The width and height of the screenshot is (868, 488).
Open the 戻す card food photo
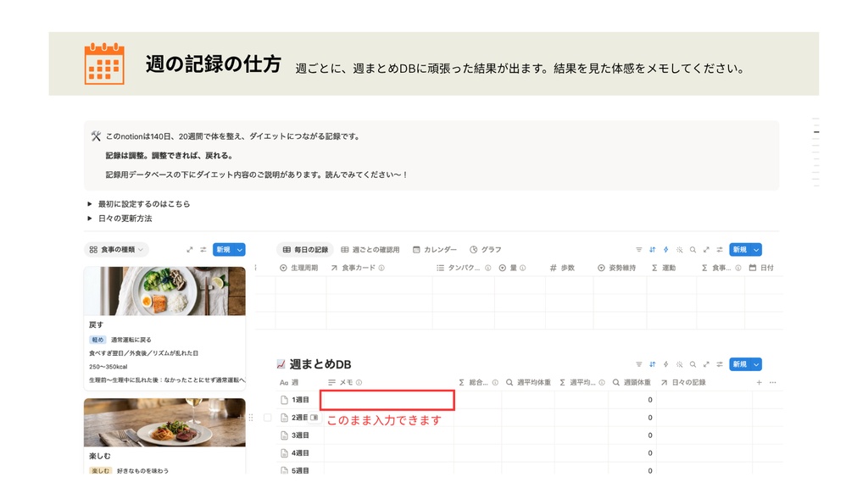pos(164,291)
